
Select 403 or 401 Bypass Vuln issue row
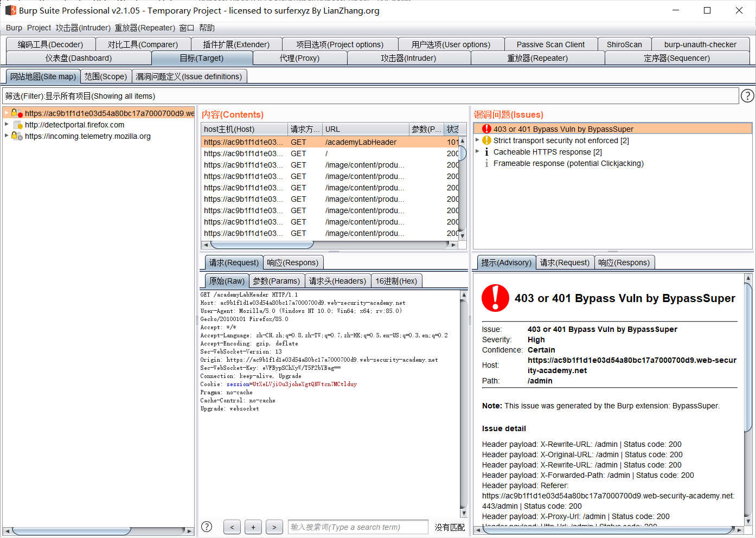(613, 129)
